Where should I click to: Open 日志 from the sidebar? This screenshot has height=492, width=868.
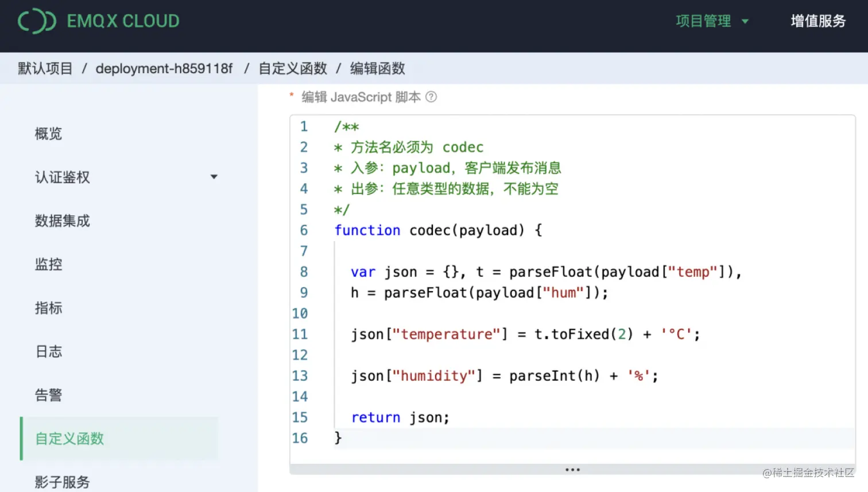(48, 351)
